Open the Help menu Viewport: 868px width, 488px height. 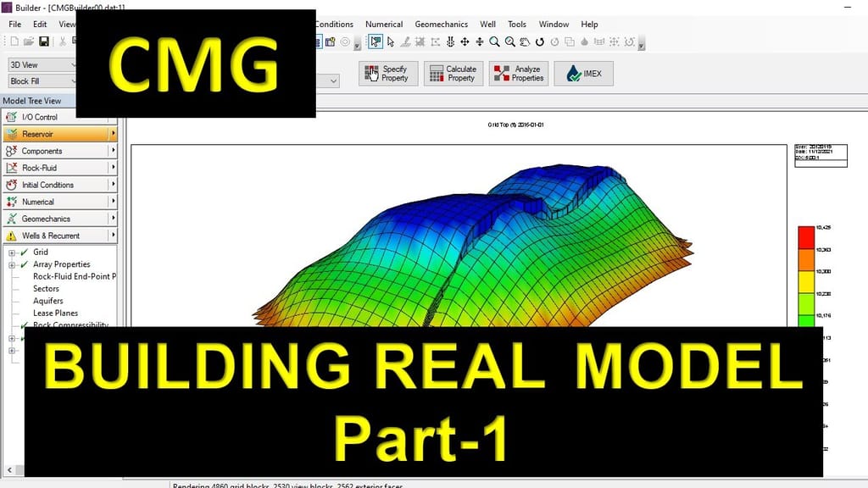click(590, 25)
